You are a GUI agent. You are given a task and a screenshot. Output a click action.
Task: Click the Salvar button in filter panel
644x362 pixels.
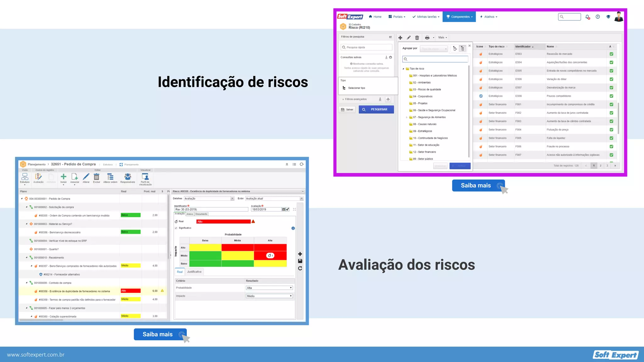point(347,110)
